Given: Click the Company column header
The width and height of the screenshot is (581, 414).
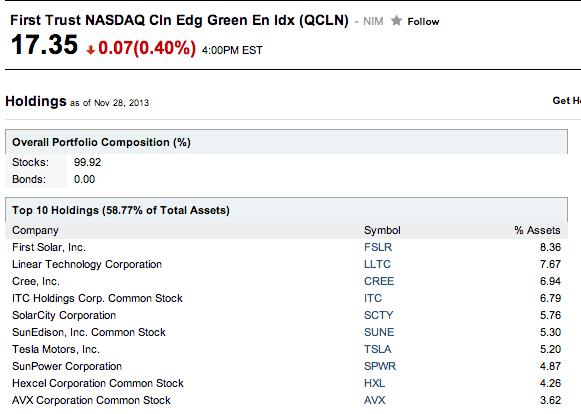Looking at the screenshot, I should click(35, 231).
